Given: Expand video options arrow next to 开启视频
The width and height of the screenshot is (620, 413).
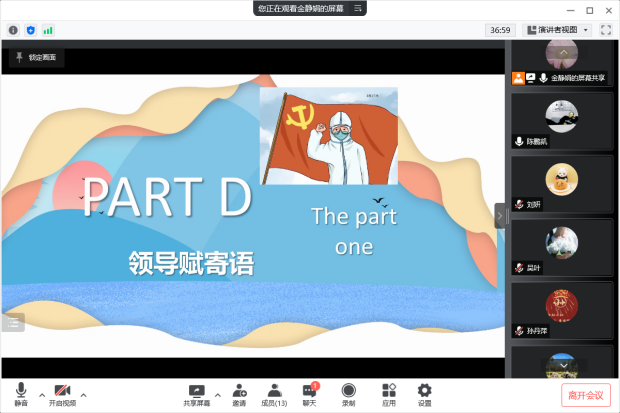Looking at the screenshot, I should click(83, 395).
